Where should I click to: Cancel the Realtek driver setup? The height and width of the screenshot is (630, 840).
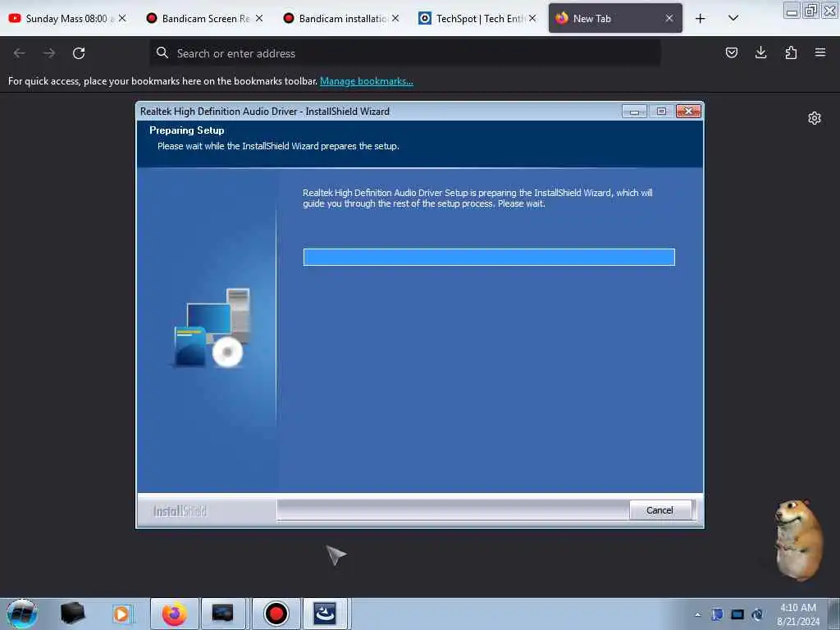pyautogui.click(x=660, y=510)
